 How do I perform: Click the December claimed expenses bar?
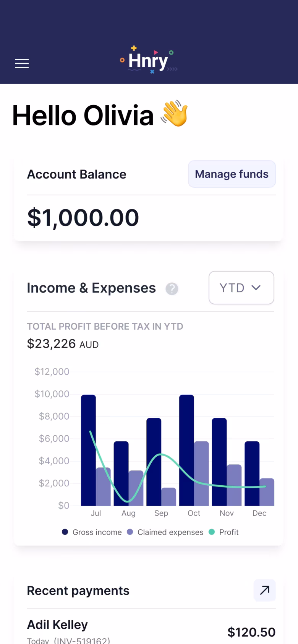[267, 492]
